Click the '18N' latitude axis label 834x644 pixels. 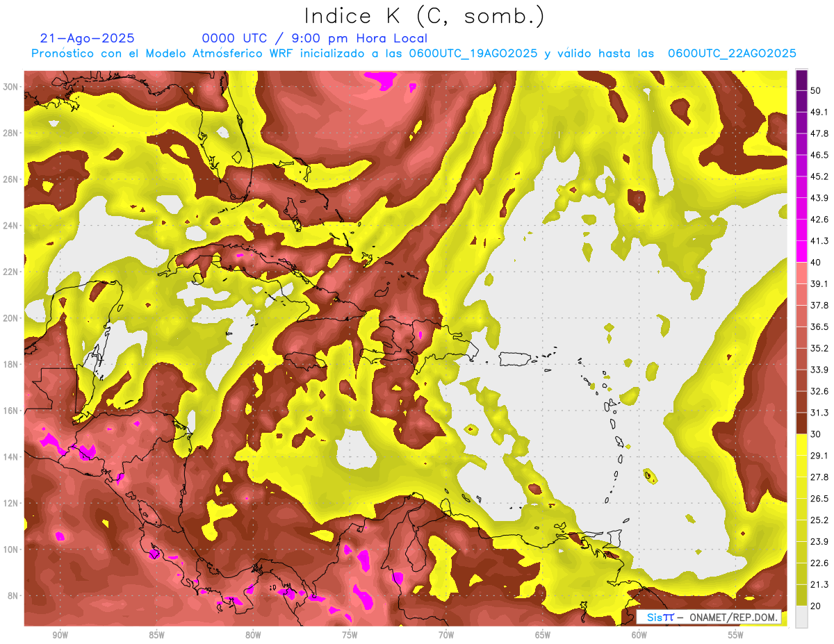[11, 364]
